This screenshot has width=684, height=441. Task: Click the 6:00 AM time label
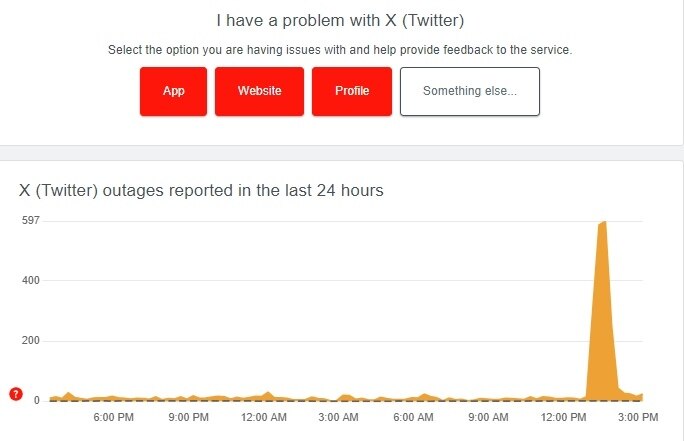(x=413, y=417)
